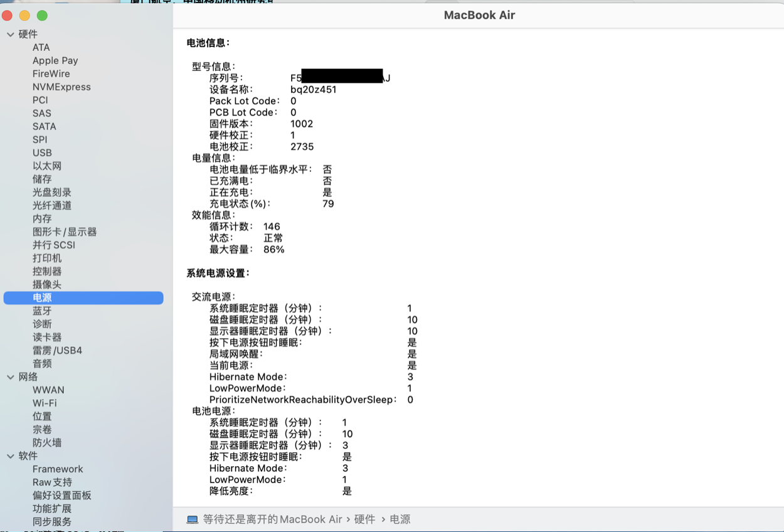Click the 循环计数 value 146

272,226
